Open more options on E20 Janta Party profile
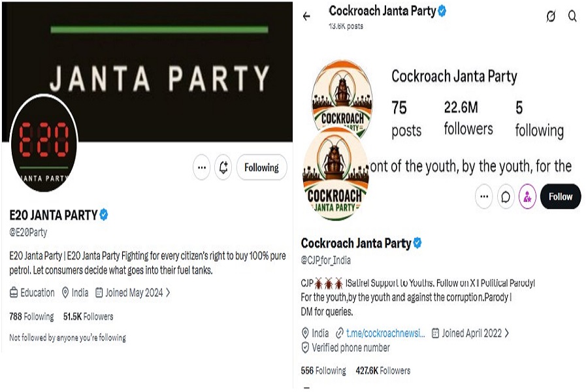Viewport: 588px width, 392px height. (202, 167)
